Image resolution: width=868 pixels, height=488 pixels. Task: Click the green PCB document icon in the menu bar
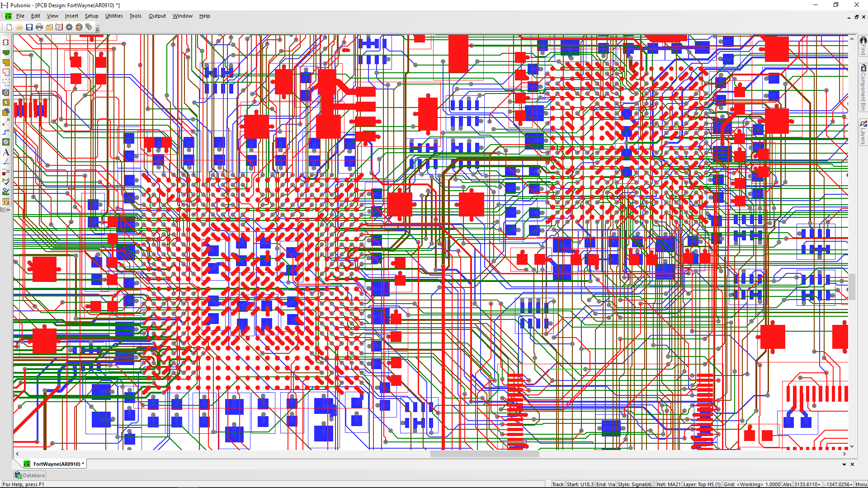(8, 16)
